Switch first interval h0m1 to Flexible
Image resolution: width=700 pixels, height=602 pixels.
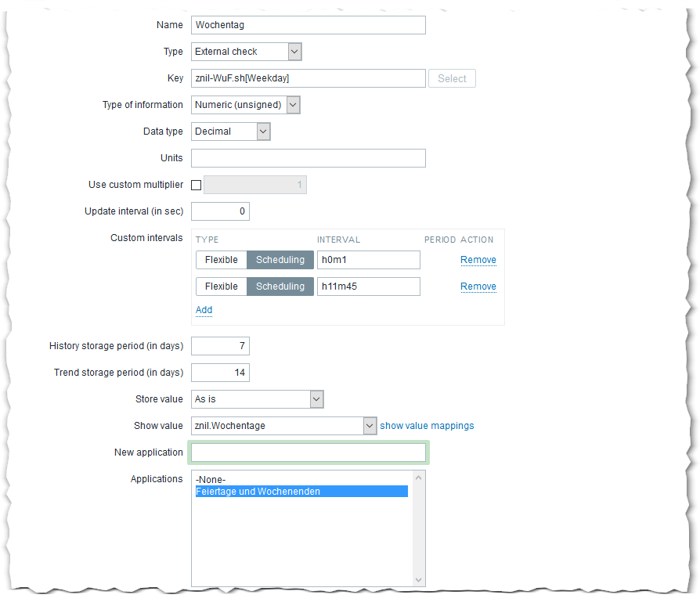coord(221,260)
